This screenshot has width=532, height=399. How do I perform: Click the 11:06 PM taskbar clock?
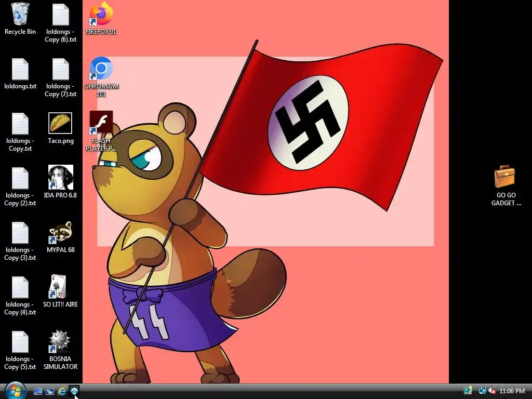512,391
